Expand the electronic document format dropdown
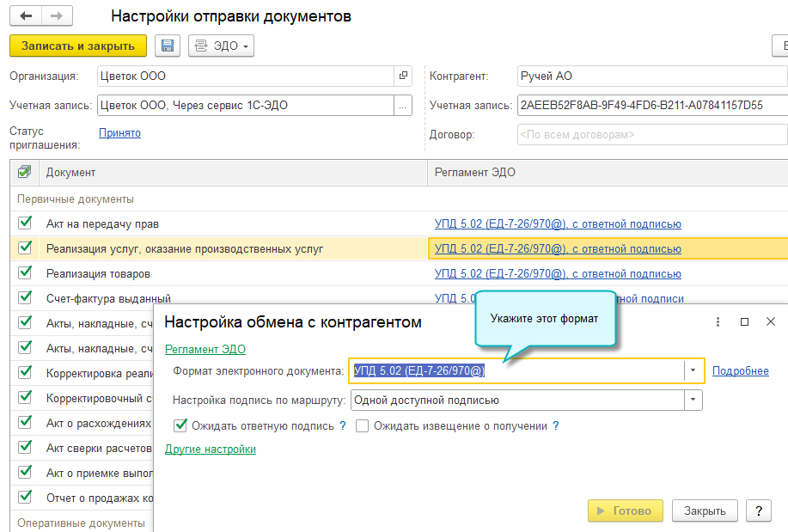 tap(693, 371)
